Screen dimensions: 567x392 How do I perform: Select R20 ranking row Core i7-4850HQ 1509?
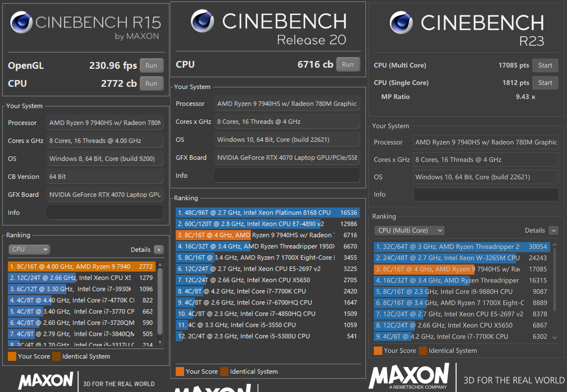pyautogui.click(x=268, y=314)
